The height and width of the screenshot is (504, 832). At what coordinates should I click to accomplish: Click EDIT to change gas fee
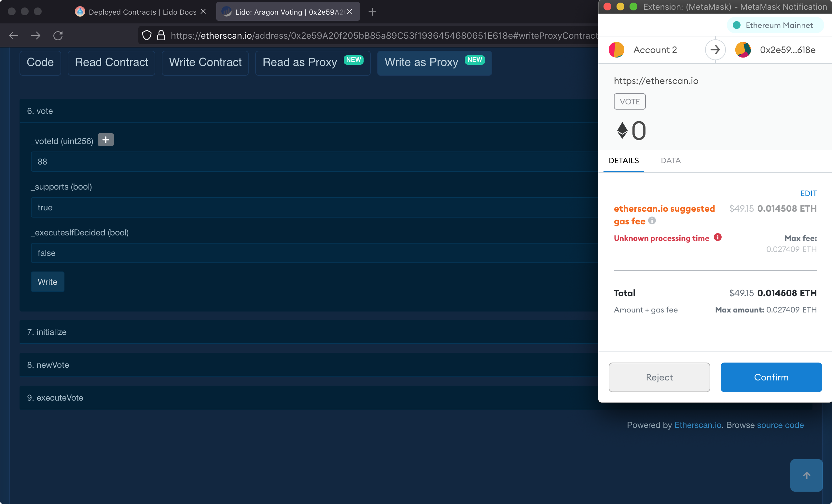[808, 193]
